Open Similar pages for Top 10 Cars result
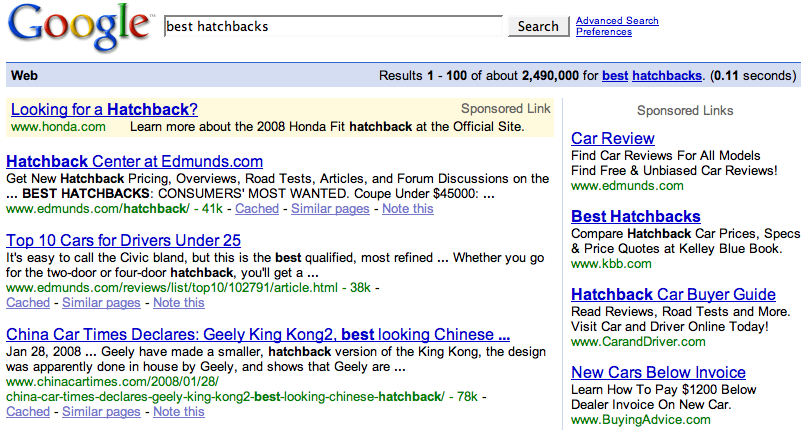 tap(101, 303)
